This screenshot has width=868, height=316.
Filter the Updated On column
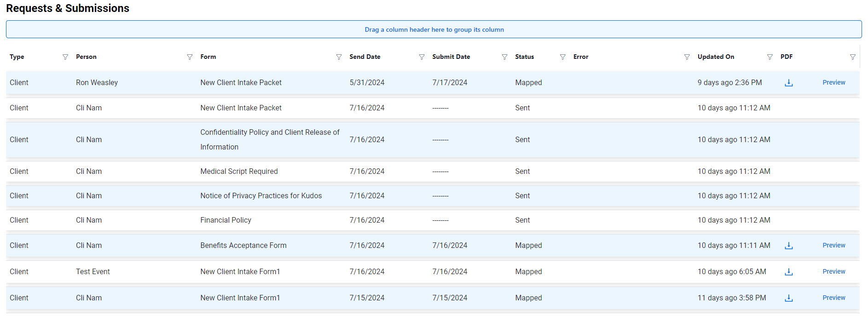(x=770, y=57)
